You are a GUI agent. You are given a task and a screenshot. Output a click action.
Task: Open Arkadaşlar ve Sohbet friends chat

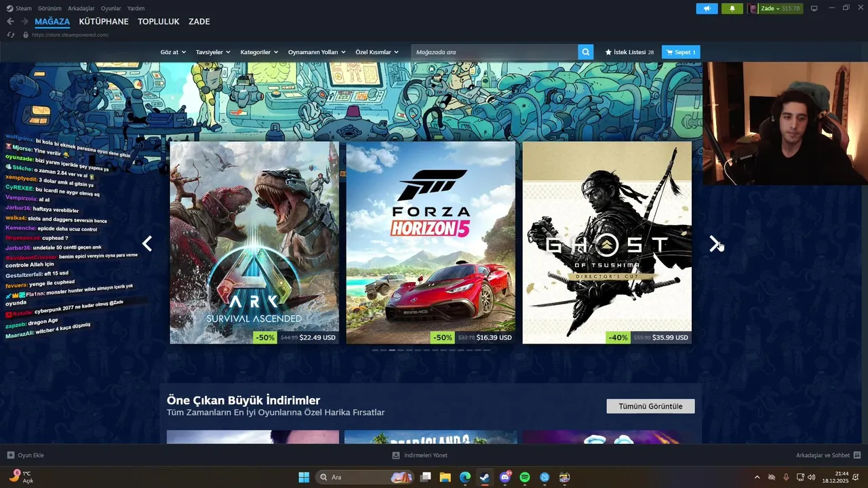click(x=828, y=455)
